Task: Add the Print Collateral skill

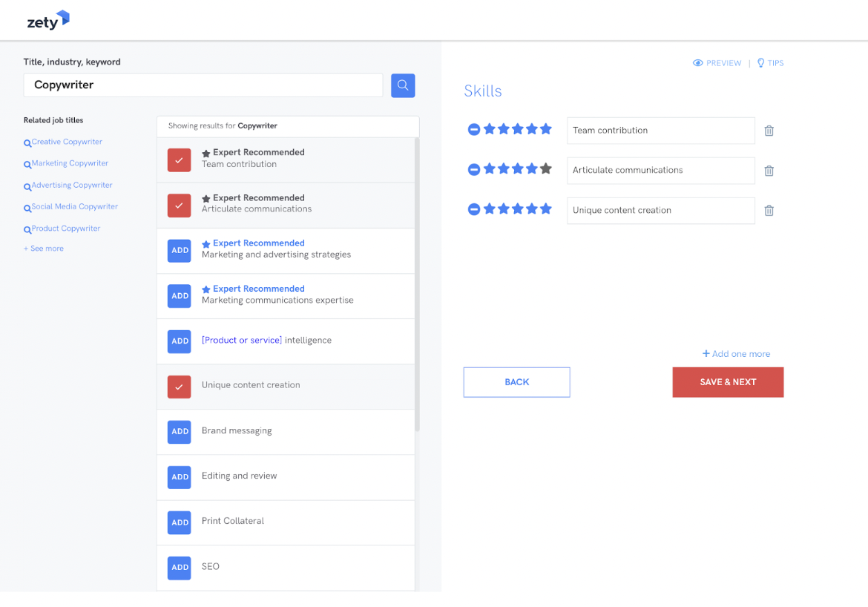Action: (x=180, y=523)
